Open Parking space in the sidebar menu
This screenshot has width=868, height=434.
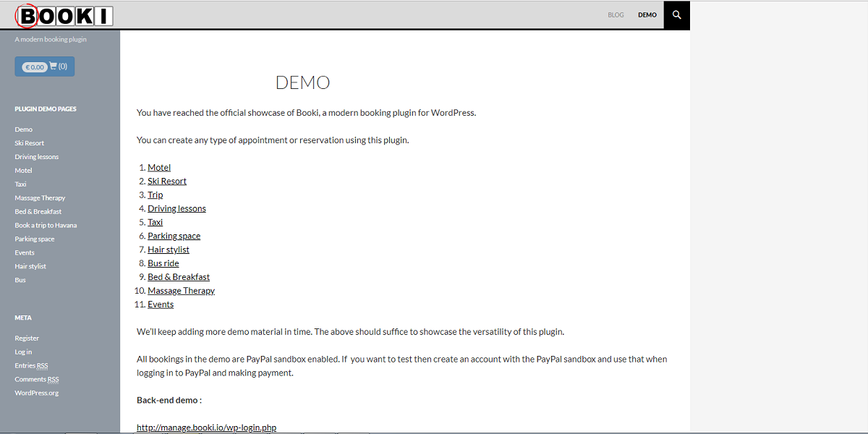[35, 239]
